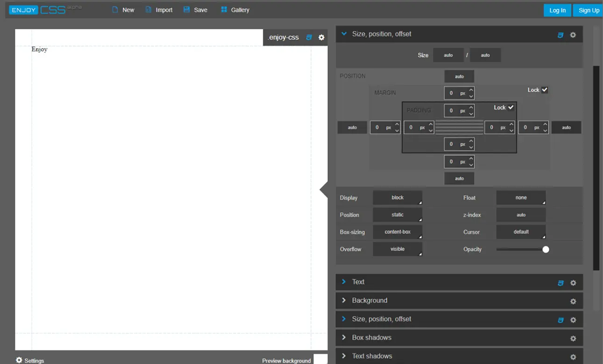Click the left position auto button
Viewport: 603px width, 364px height.
[x=352, y=127]
